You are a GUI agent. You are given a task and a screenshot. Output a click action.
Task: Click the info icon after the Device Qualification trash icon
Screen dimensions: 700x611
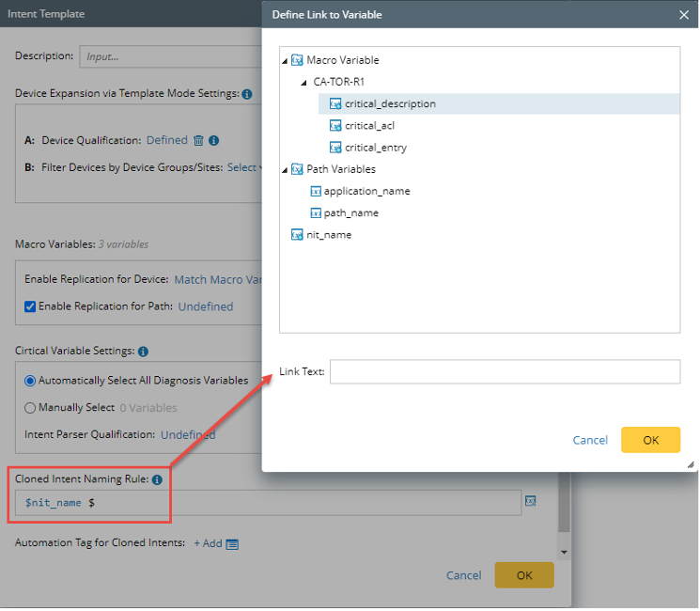(213, 141)
